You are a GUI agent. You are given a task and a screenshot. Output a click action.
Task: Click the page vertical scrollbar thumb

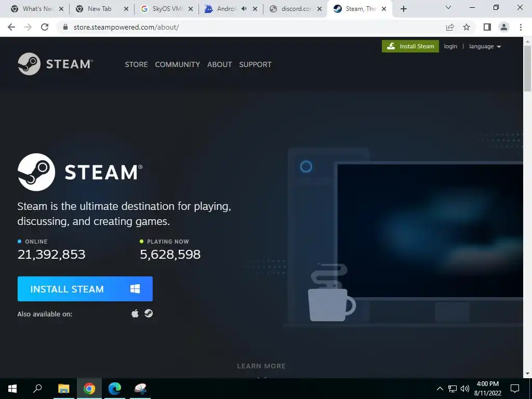tap(527, 68)
